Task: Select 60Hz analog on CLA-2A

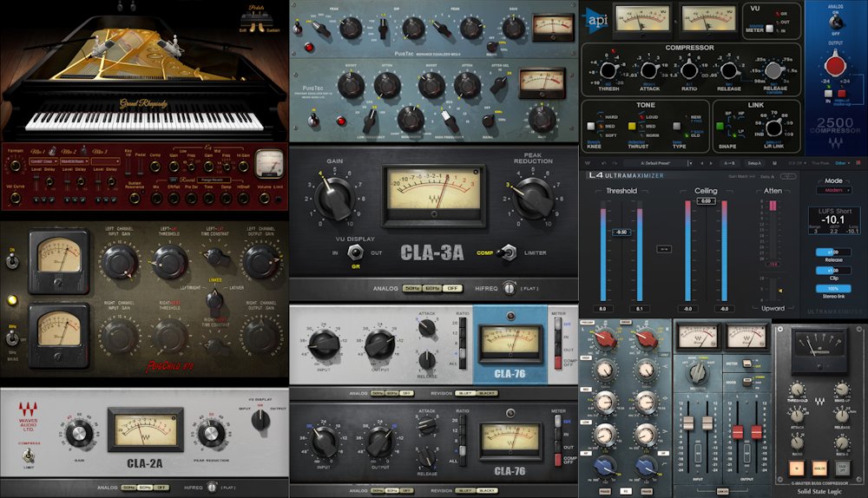Action: coord(145,488)
